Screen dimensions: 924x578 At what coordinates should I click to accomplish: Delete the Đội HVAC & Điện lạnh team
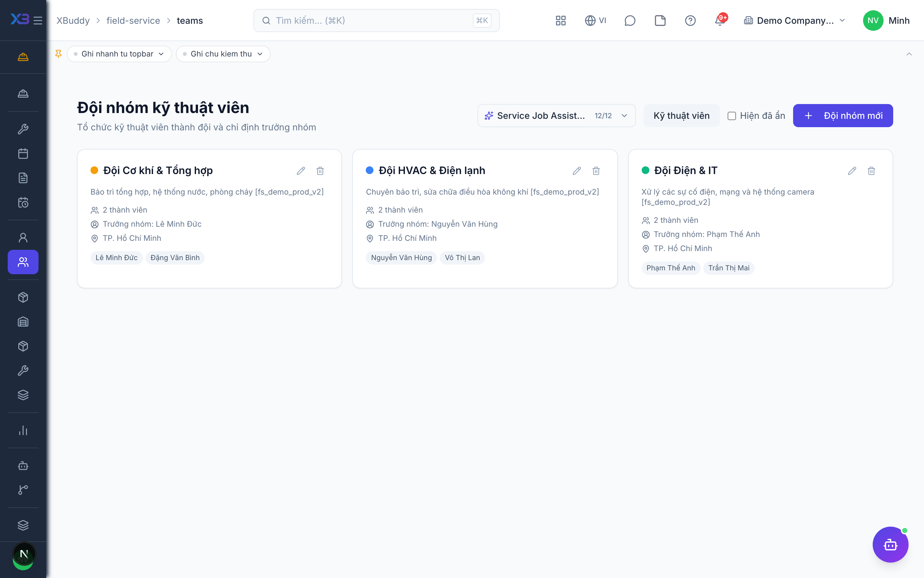(596, 171)
